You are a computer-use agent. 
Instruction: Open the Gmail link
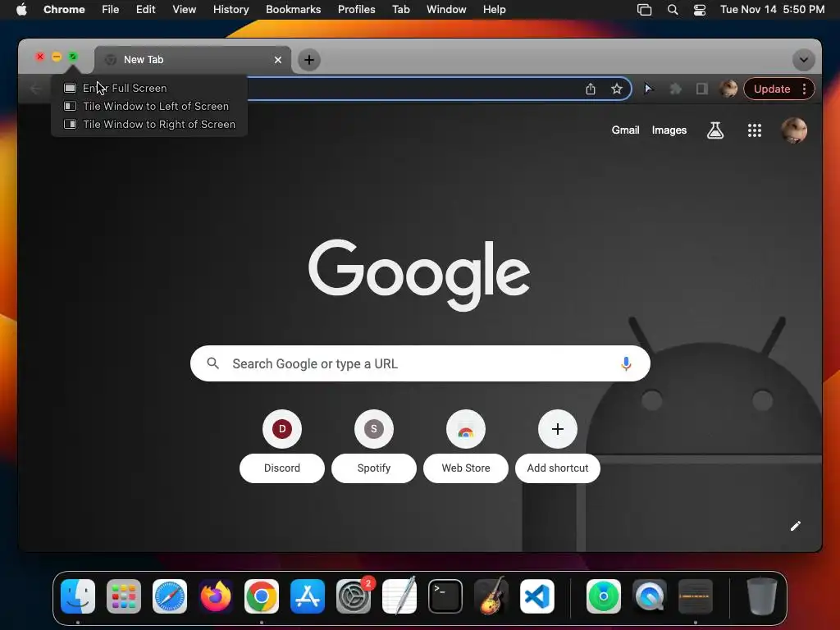[625, 130]
